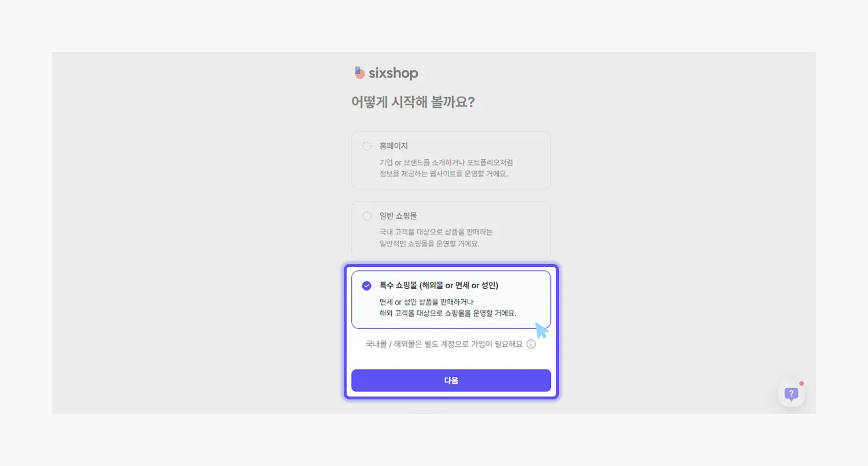Choose the 일반 쇼핑몰 option card
Image resolution: width=868 pixels, height=466 pixels.
point(451,230)
